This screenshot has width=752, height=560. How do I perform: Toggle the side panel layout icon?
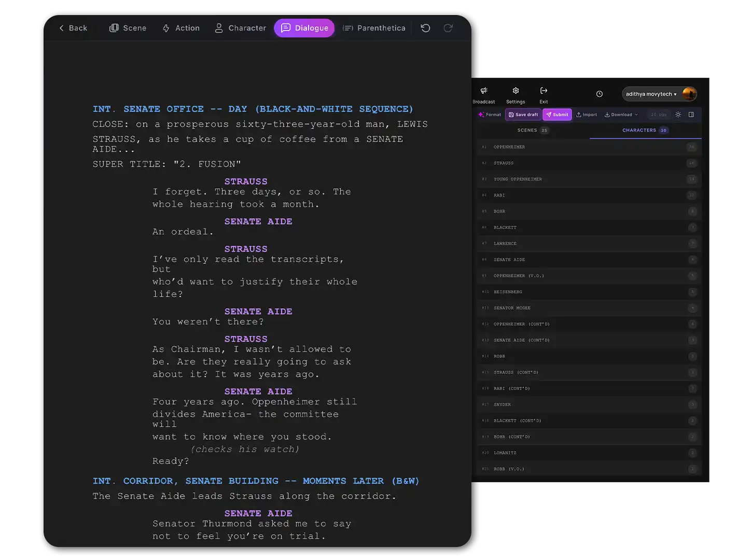click(x=691, y=115)
